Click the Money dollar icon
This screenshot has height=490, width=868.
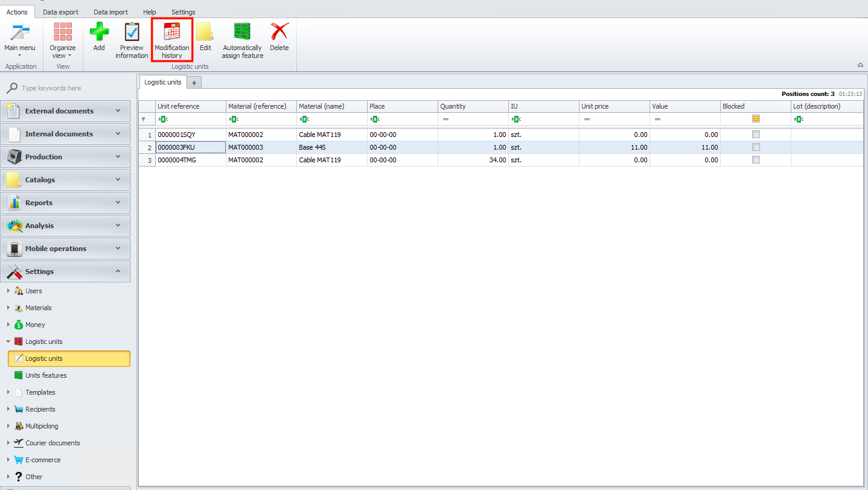pyautogui.click(x=19, y=325)
